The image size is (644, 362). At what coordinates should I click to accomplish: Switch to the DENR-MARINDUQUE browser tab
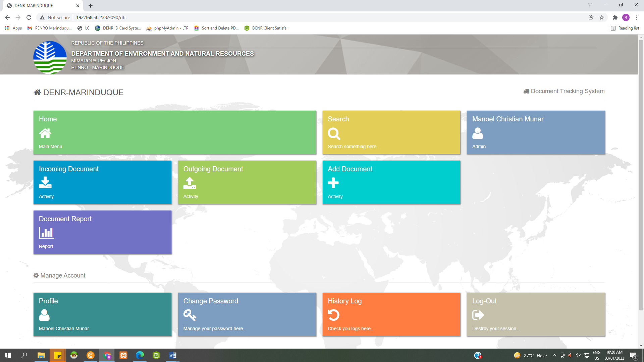[x=44, y=6]
